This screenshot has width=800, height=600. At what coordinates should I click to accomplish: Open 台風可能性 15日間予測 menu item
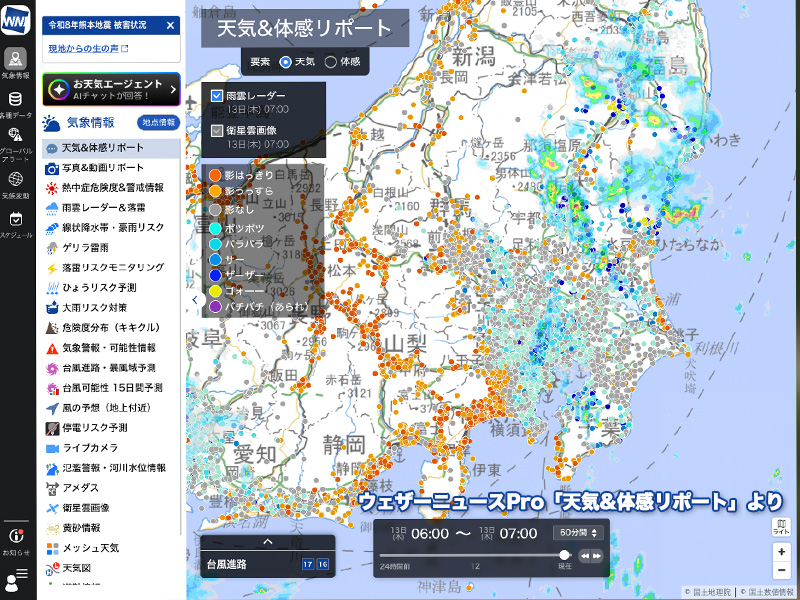point(111,388)
